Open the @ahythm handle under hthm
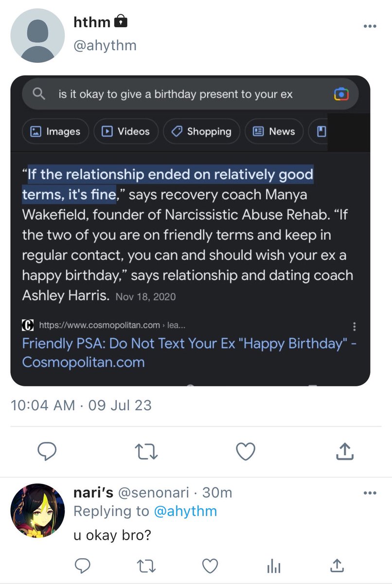This screenshot has width=392, height=584. [x=105, y=46]
